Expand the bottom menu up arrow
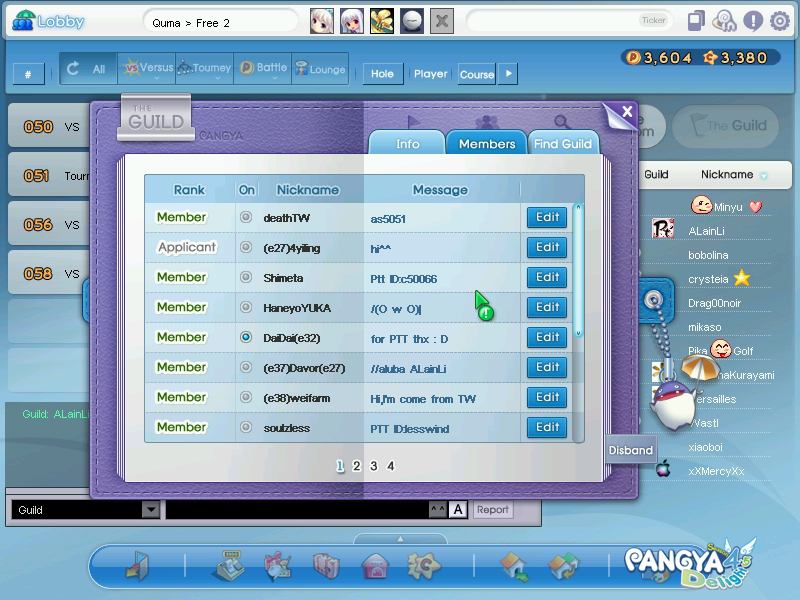The height and width of the screenshot is (600, 800). click(401, 539)
